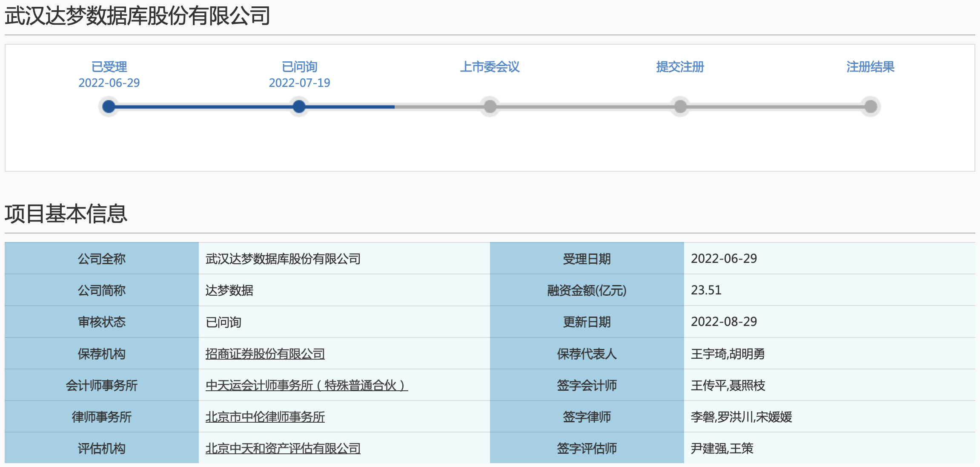Click the 已问询 timeline dot
The image size is (980, 467).
pyautogui.click(x=299, y=106)
